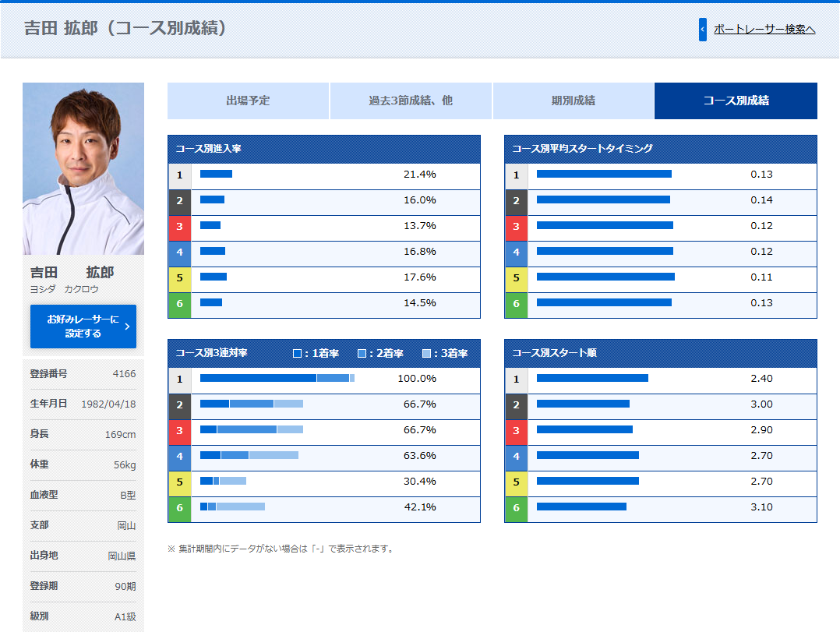
Task: Click course 1 badge in コース別進入率 table
Action: (180, 175)
